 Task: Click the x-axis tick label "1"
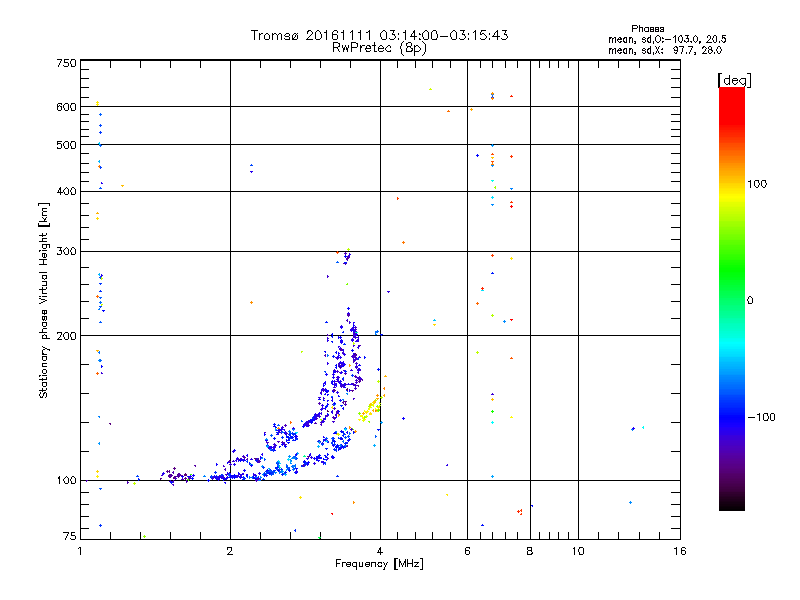pyautogui.click(x=80, y=551)
